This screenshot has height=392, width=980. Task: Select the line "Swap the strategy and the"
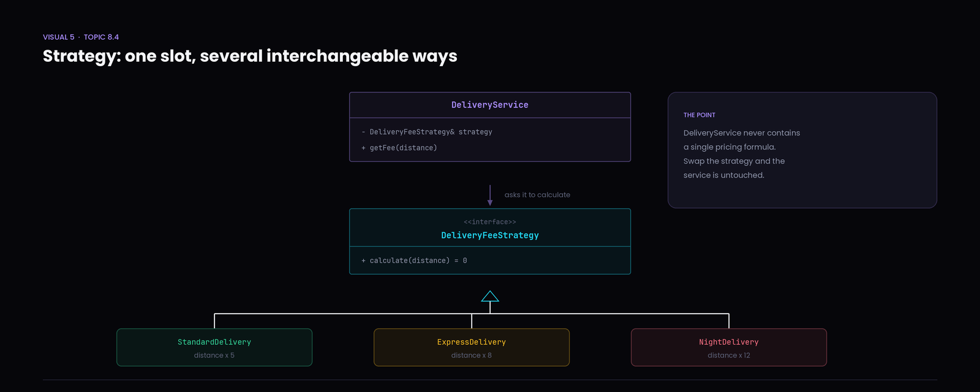(x=734, y=161)
